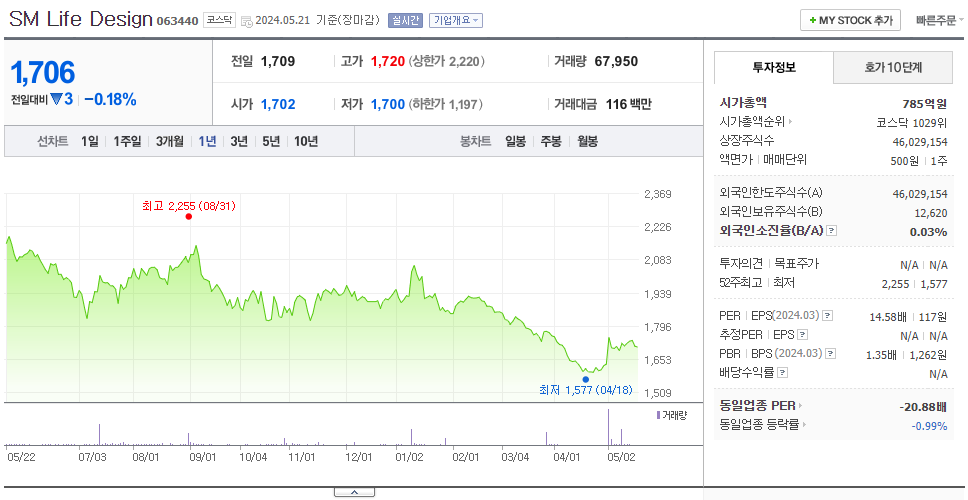Click the help icon next to PER EPS(2024.03)
The height and width of the screenshot is (500, 968).
point(827,316)
